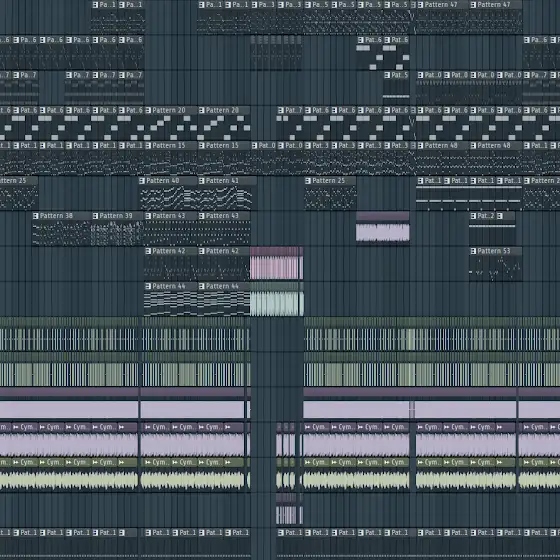This screenshot has height=560, width=560.
Task: Select the Pattern 39 name label
Action: tap(116, 216)
